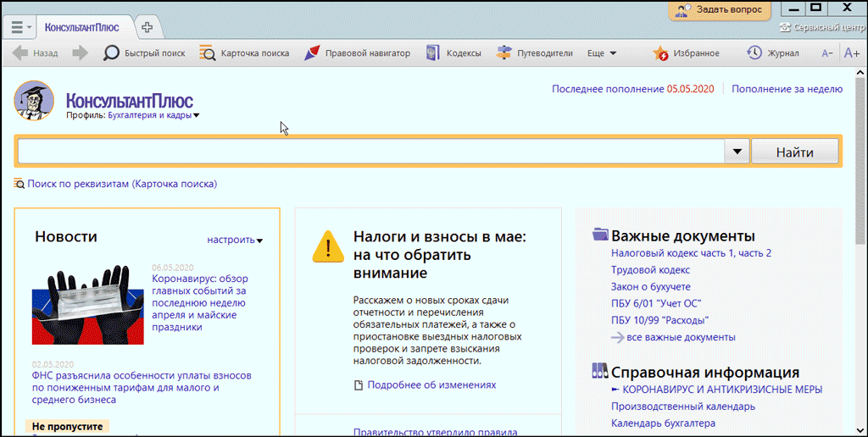
Task: Show все важные документы
Action: (x=681, y=337)
